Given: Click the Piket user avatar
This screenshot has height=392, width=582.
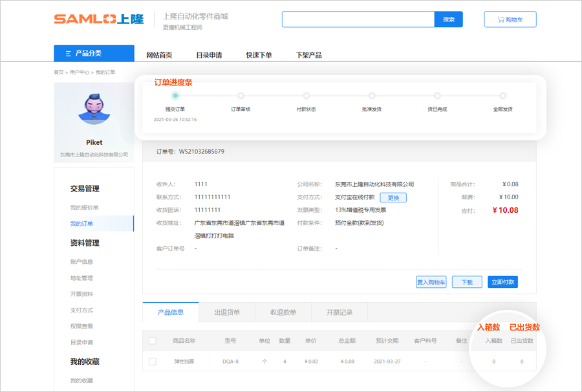Looking at the screenshot, I should click(94, 108).
